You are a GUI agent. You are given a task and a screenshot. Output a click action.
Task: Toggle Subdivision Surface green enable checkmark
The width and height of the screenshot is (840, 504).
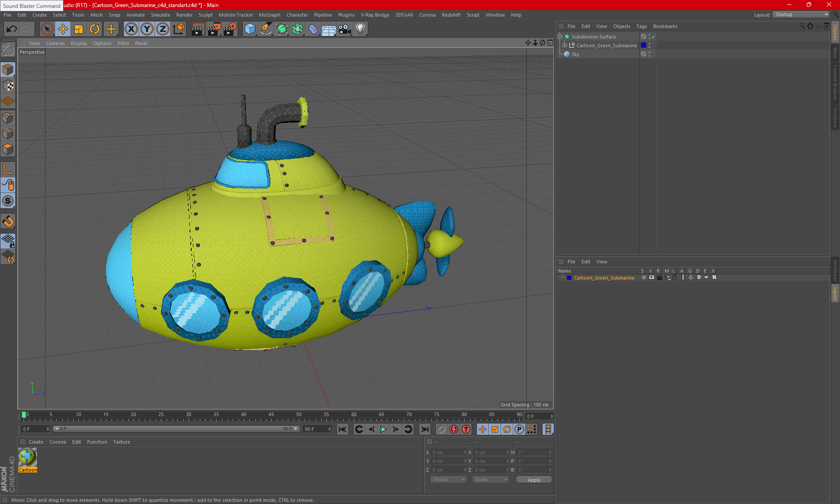[653, 37]
